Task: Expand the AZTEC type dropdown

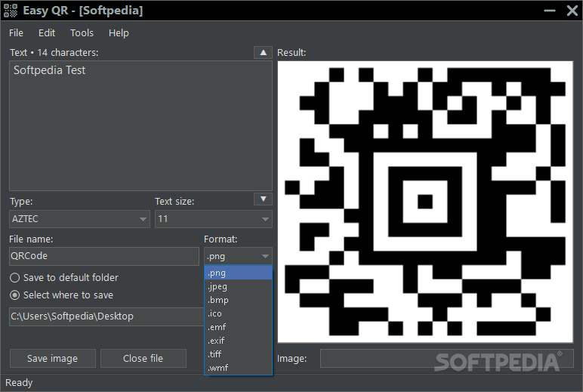Action: (x=79, y=219)
